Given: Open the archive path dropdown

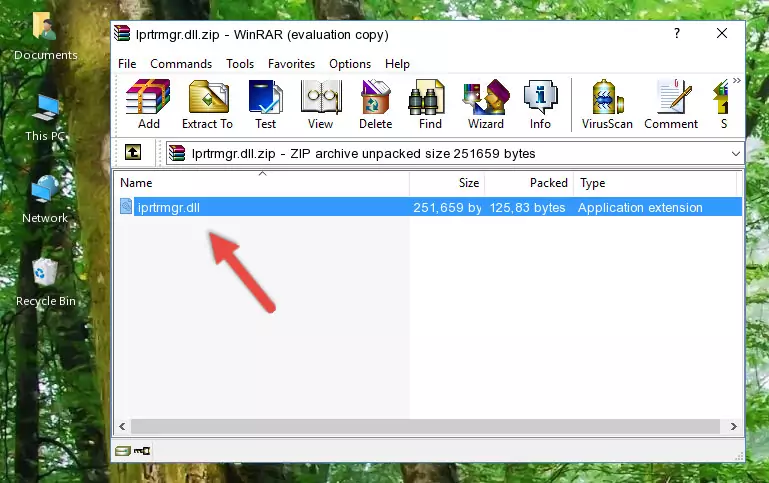Looking at the screenshot, I should click(x=736, y=154).
